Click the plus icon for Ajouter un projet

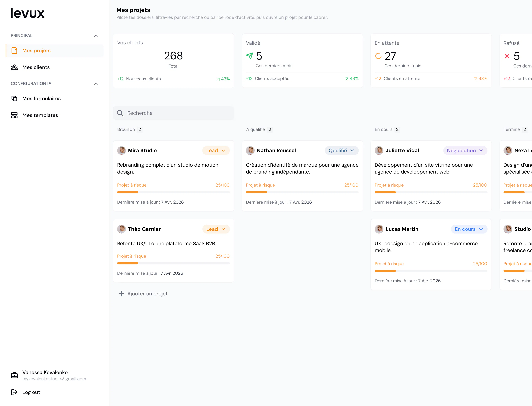click(x=122, y=294)
